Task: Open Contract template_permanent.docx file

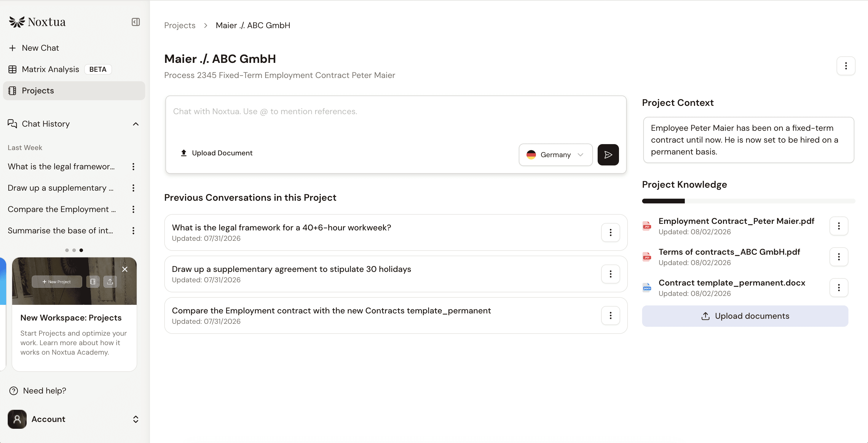Action: [x=732, y=283]
